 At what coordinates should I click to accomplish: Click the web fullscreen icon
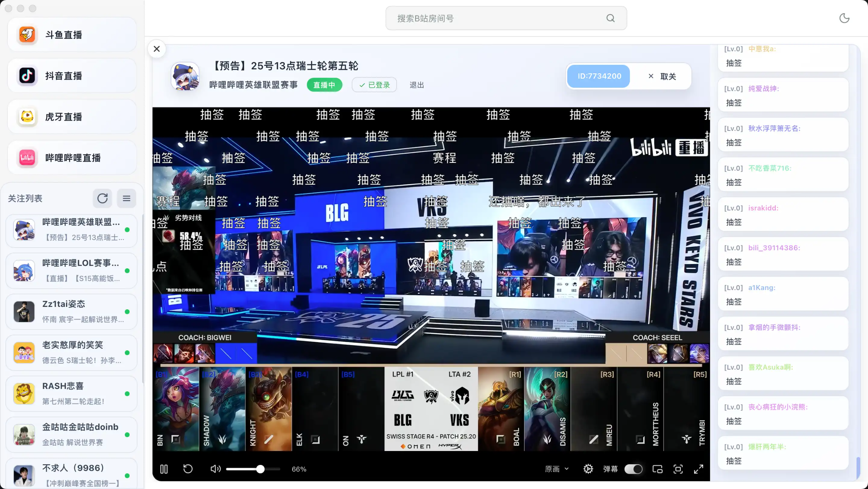(678, 469)
